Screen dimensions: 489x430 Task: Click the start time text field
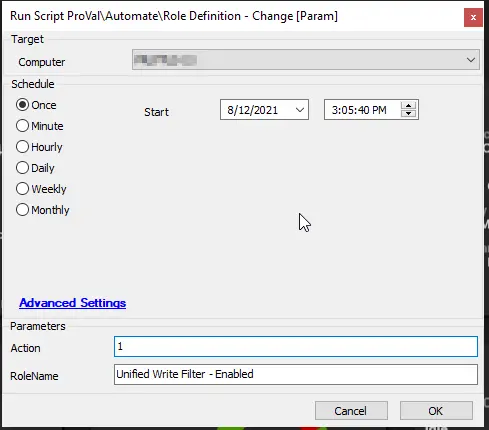(362, 110)
